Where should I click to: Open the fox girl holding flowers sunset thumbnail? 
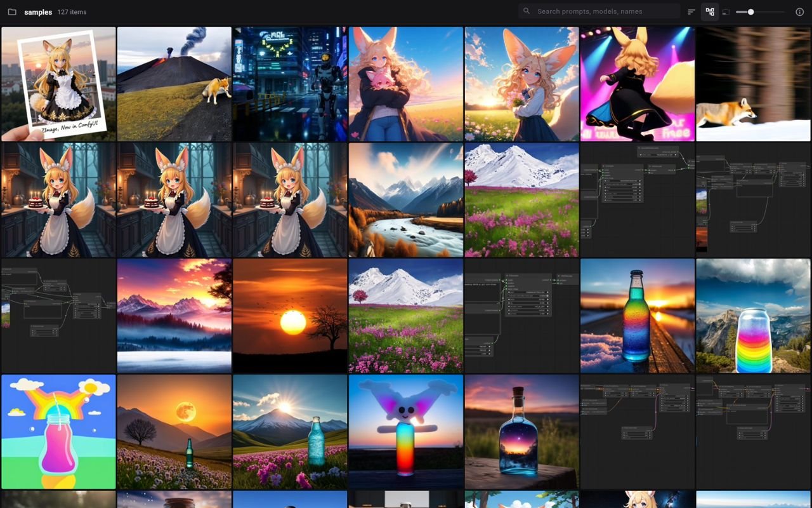[521, 84]
